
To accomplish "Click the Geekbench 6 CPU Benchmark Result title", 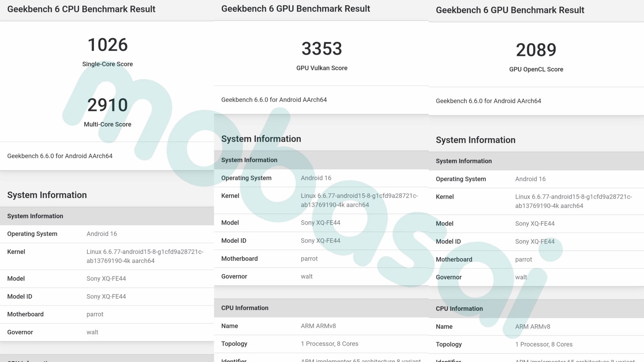I will tap(81, 9).
